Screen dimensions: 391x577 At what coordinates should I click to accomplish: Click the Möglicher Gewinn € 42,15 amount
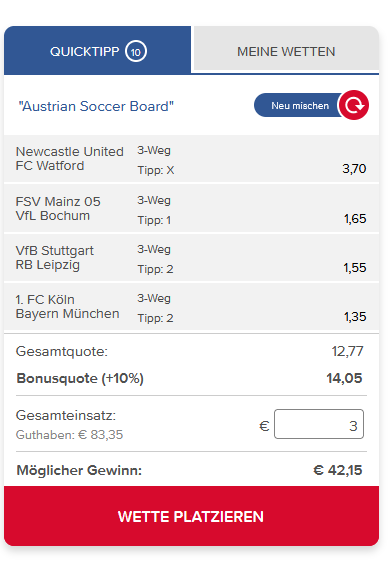coord(338,470)
